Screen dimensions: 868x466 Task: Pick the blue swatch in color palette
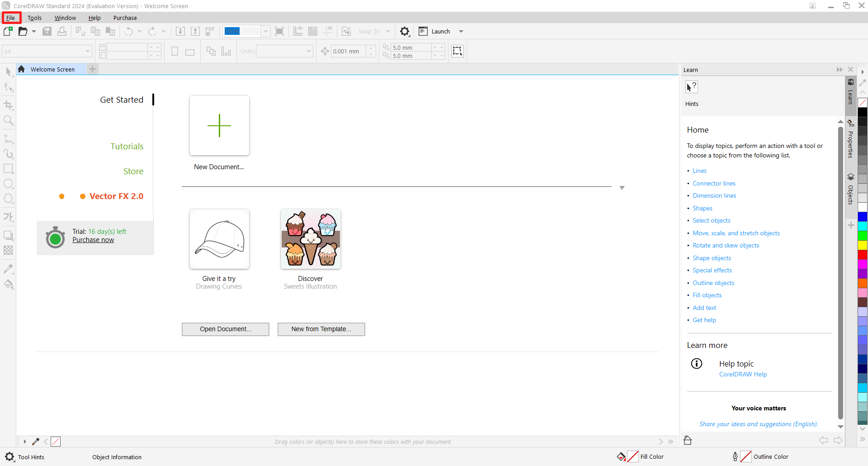click(x=863, y=217)
